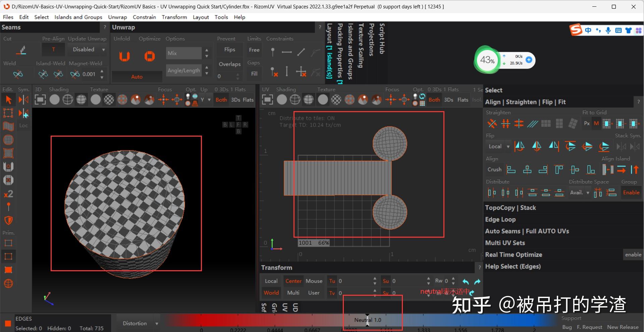644x332 pixels.
Task: Click the Auto unwrap button
Action: point(137,77)
